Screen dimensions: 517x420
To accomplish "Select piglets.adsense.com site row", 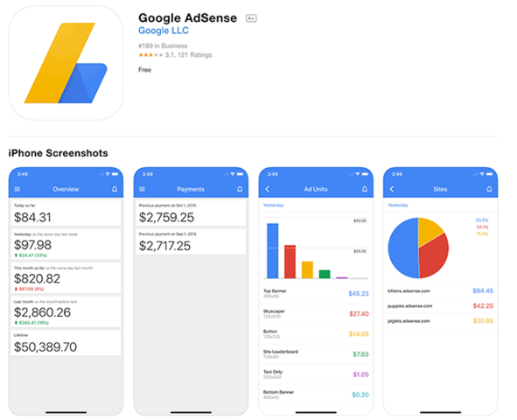I will (441, 321).
